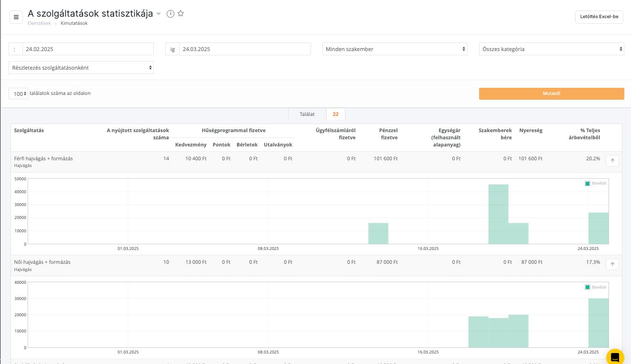Open Részletezés szolgáltatásonként dropdown
Viewport: 631px width, 364px height.
tap(81, 68)
